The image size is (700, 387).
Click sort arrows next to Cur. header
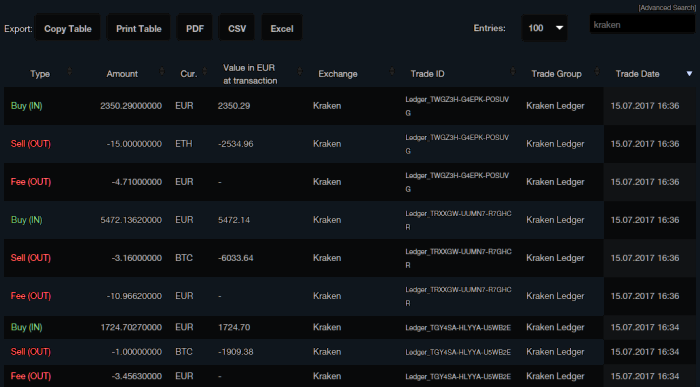point(204,71)
